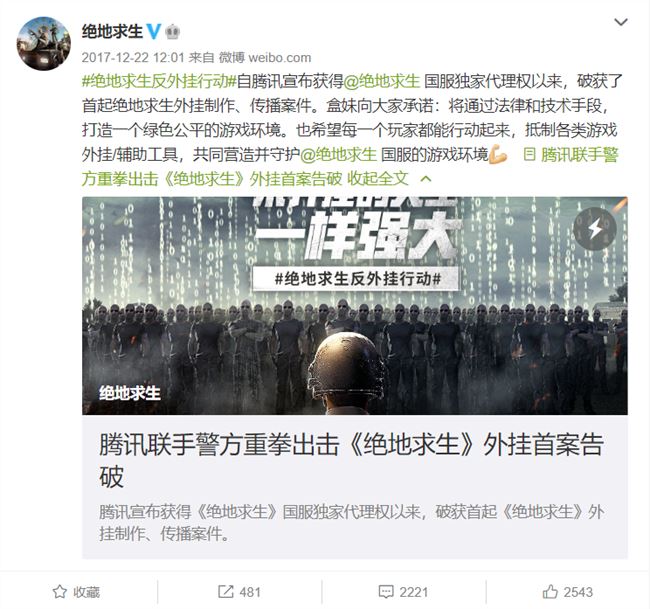The image size is (650, 609).
Task: Open the 微博 weibo.com source link
Action: point(265,57)
